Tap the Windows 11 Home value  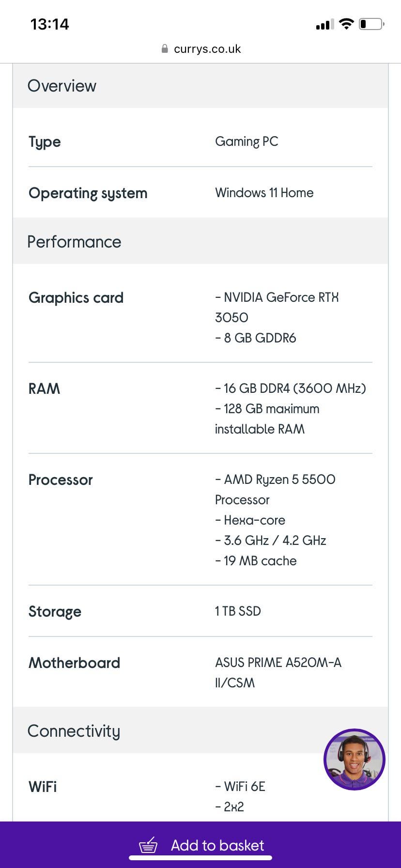[264, 193]
